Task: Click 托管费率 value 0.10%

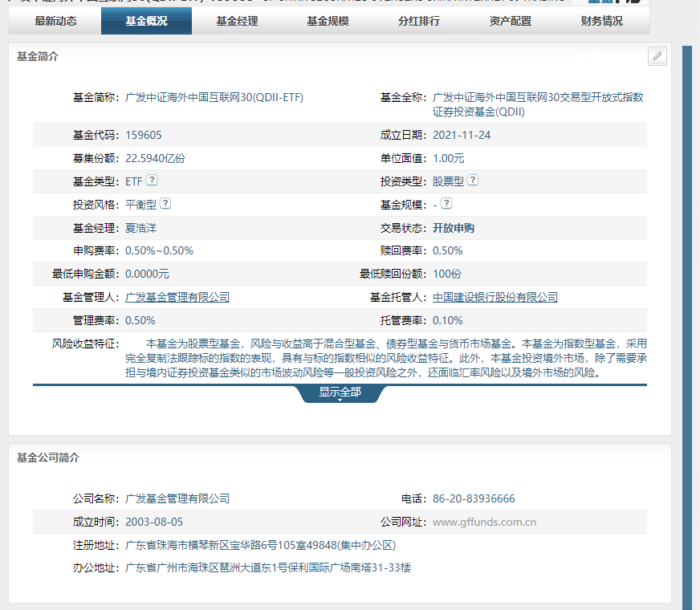Action: 447,320
